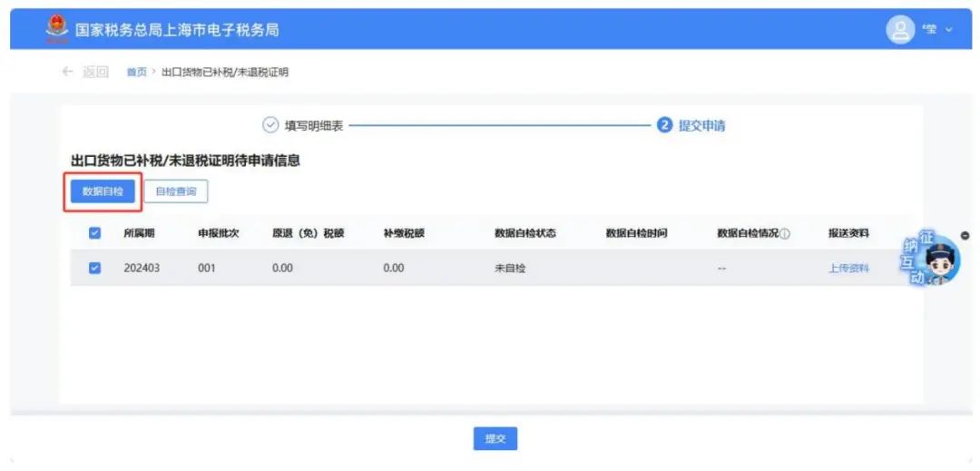Click the step 2 提交申请 number icon
The width and height of the screenshot is (980, 471).
point(664,126)
